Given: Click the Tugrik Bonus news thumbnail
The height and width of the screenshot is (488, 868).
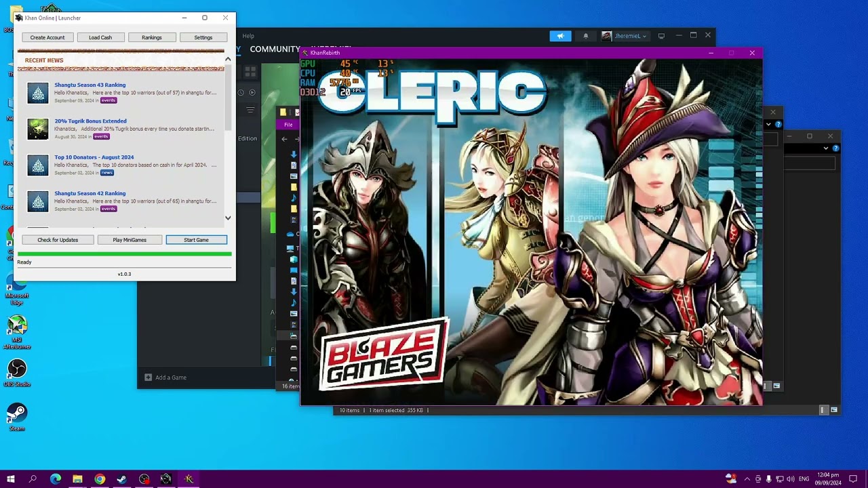Looking at the screenshot, I should 38,129.
